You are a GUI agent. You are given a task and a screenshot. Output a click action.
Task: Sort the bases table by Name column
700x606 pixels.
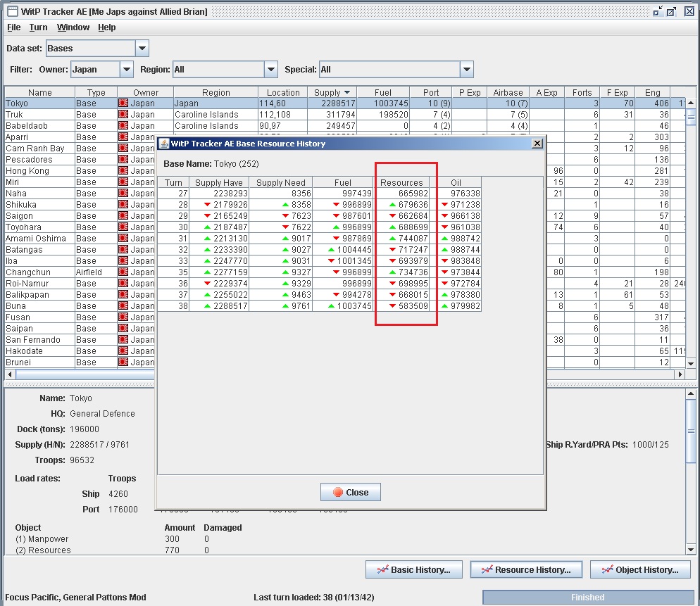[x=39, y=92]
